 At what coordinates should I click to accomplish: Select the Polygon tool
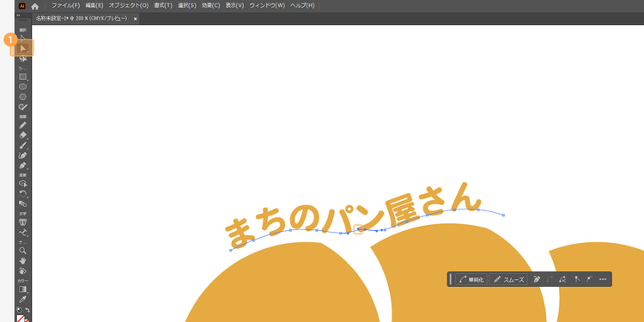point(23,97)
